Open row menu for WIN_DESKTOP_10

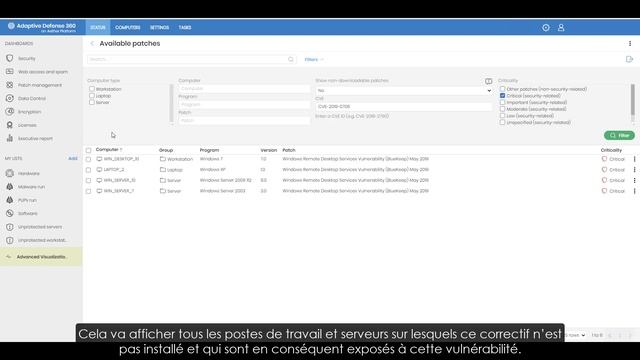(x=634, y=159)
